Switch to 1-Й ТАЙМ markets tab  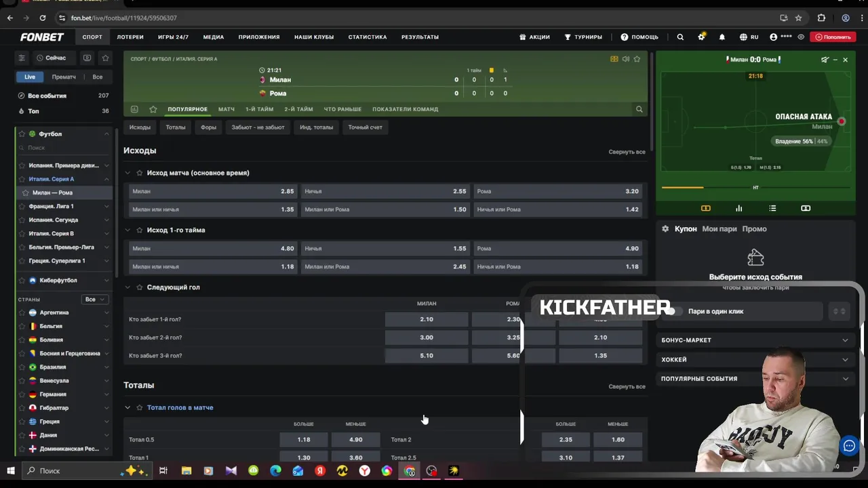[260, 109]
